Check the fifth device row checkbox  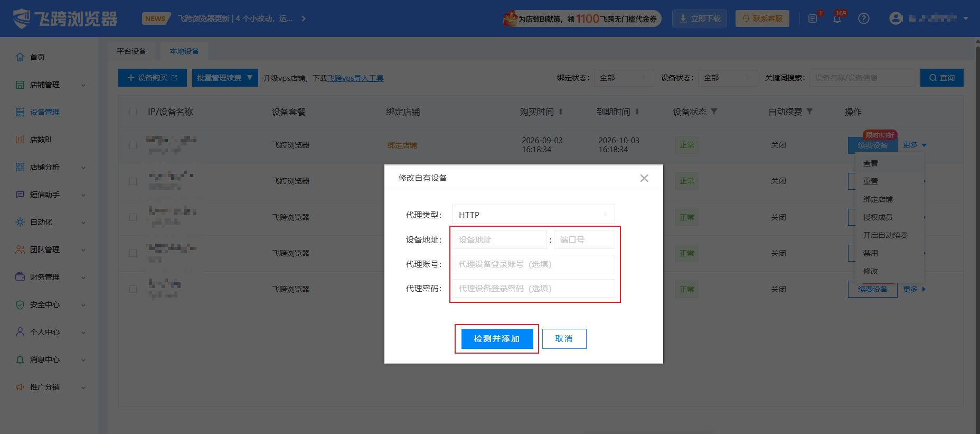tap(133, 289)
